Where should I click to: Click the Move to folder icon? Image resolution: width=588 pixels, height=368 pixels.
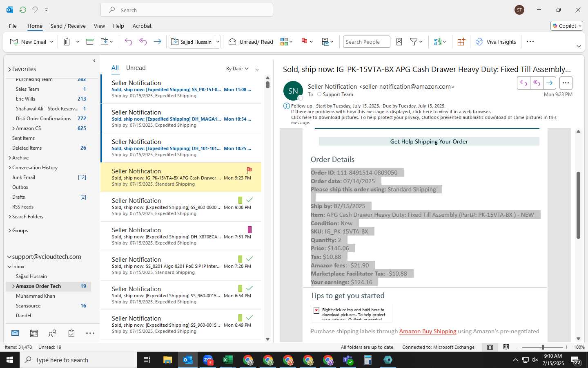[x=104, y=42]
